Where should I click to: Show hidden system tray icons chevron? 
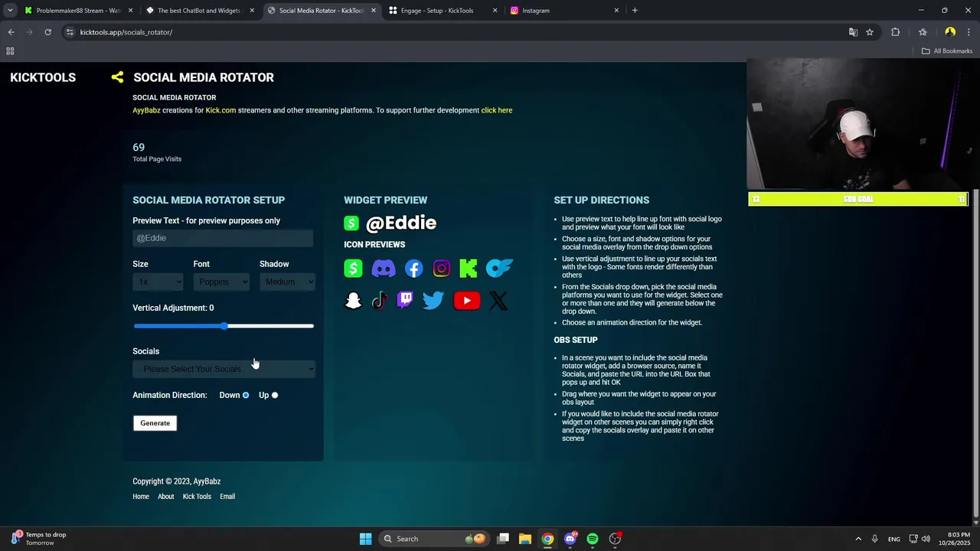pyautogui.click(x=858, y=539)
